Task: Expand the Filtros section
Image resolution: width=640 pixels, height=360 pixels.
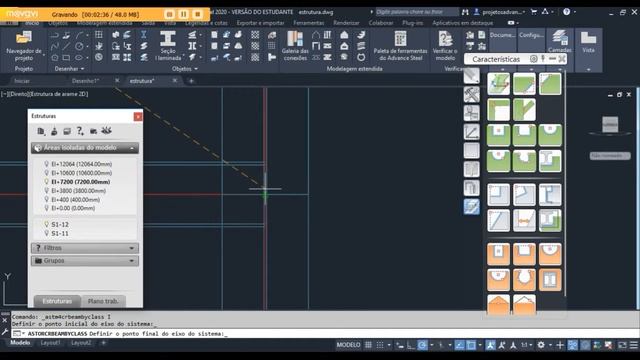Action: (85, 248)
